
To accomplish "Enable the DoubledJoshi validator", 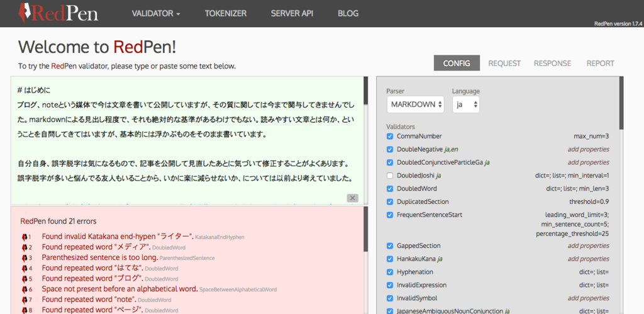I will click(390, 176).
